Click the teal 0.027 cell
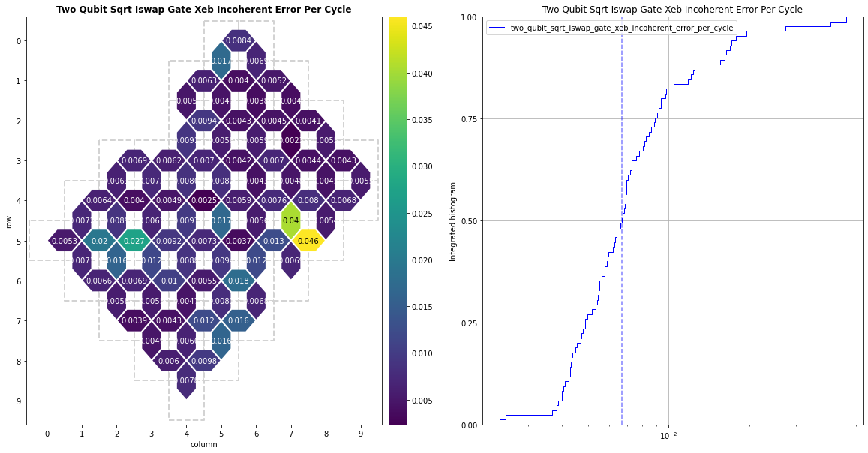868x453 pixels. (x=134, y=241)
